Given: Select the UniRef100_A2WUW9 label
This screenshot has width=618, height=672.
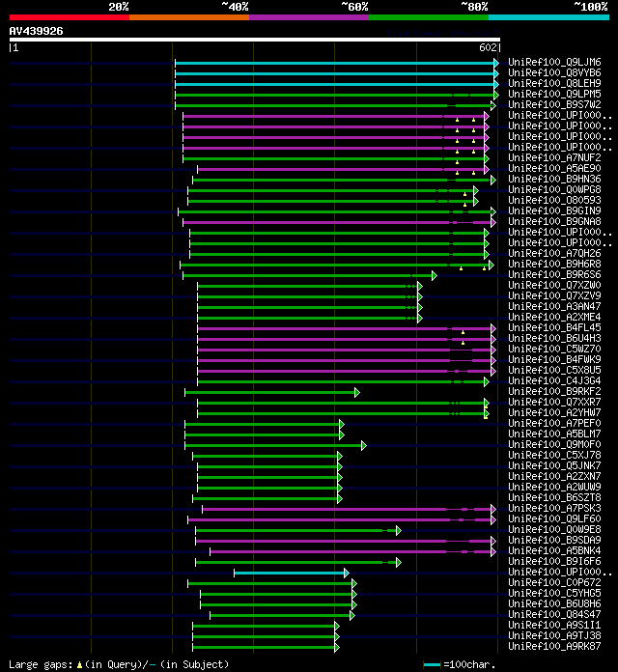Looking at the screenshot, I should pos(554,487).
